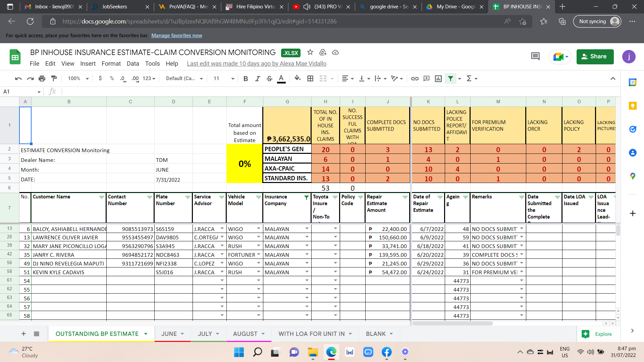Open Contacts side panel icon

click(x=633, y=153)
